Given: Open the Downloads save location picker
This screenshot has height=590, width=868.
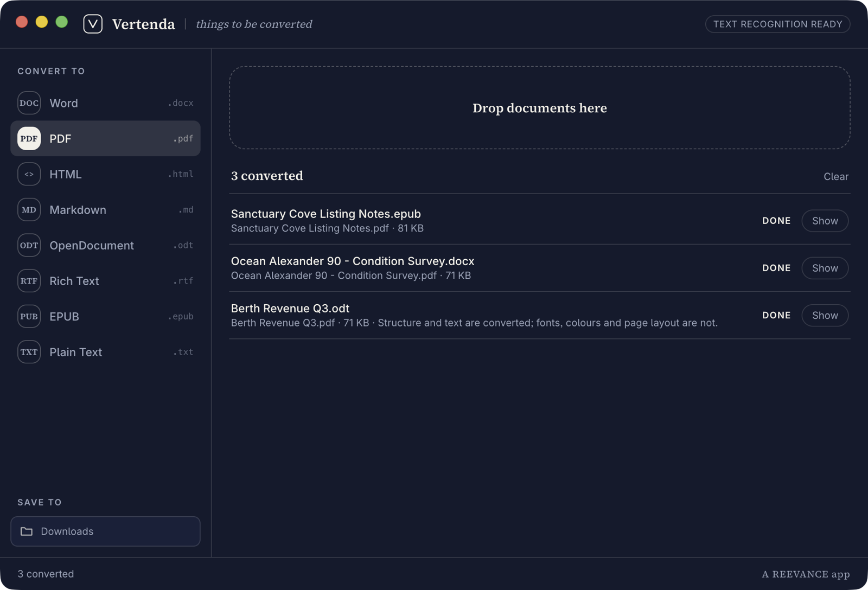Looking at the screenshot, I should (105, 531).
